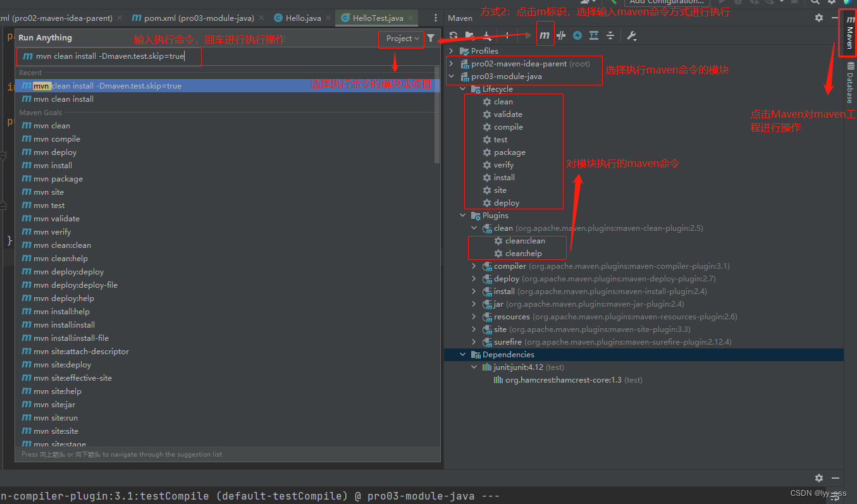Switch to Hello.java editor tab
The width and height of the screenshot is (857, 504).
304,18
